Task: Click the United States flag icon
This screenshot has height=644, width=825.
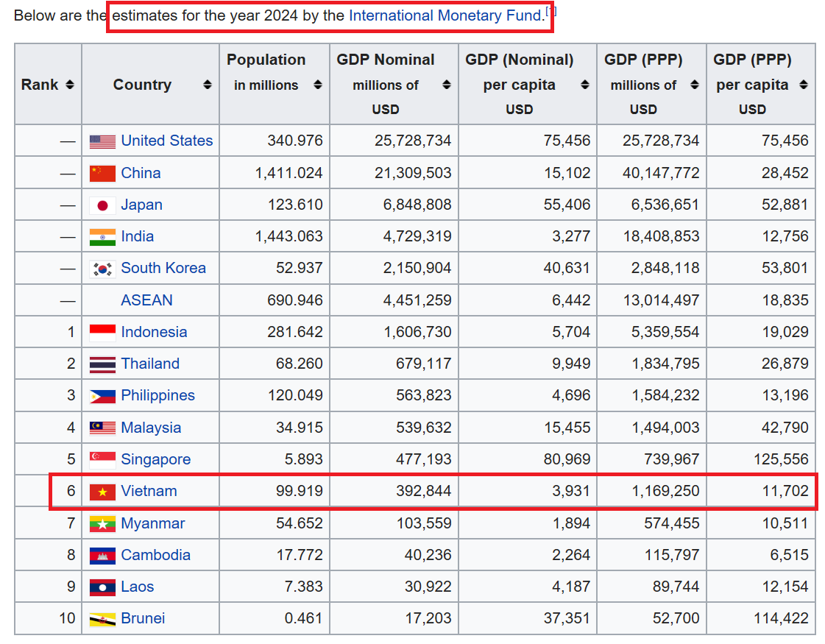Action: point(102,141)
